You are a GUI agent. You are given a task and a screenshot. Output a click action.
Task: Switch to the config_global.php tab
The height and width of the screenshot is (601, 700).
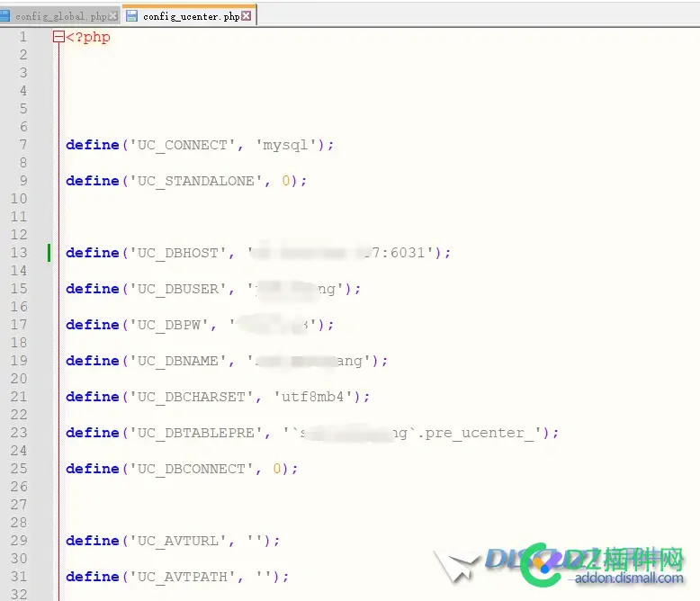(60, 16)
